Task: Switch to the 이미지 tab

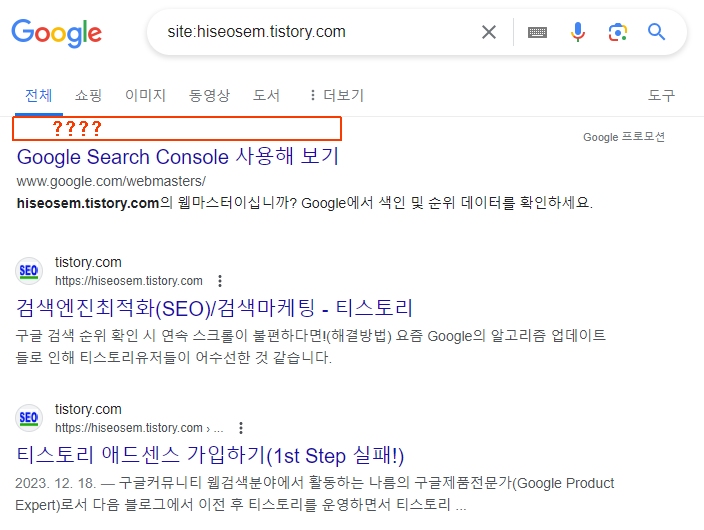Action: click(145, 96)
